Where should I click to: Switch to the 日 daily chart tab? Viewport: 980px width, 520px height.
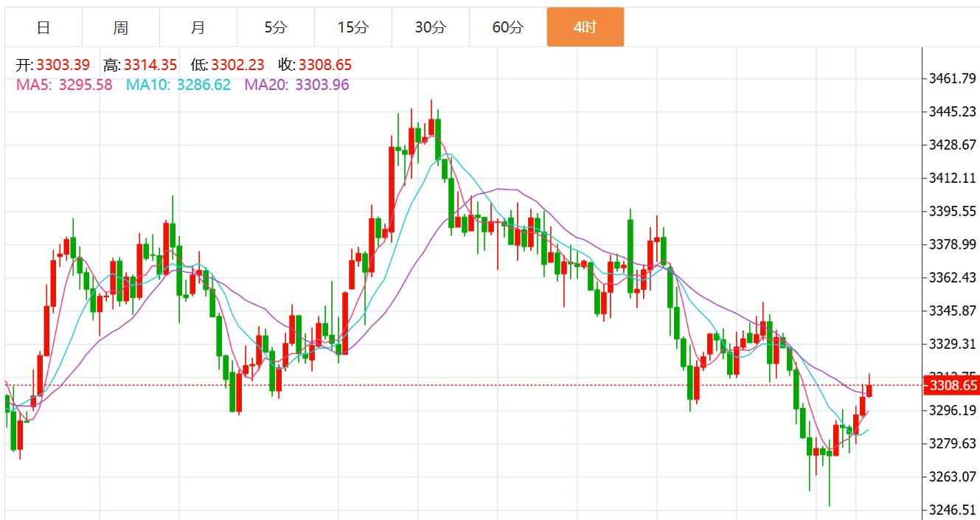[44, 27]
